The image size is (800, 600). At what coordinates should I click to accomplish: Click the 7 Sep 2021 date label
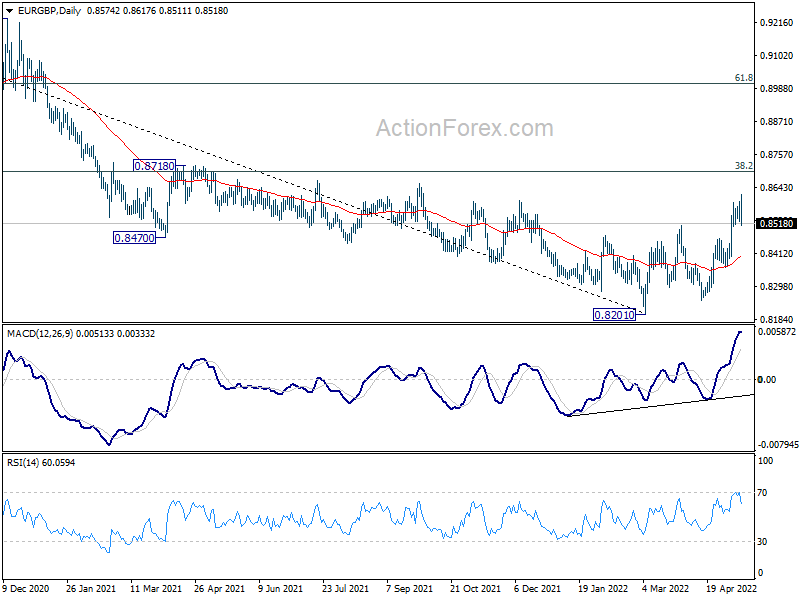pyautogui.click(x=408, y=589)
